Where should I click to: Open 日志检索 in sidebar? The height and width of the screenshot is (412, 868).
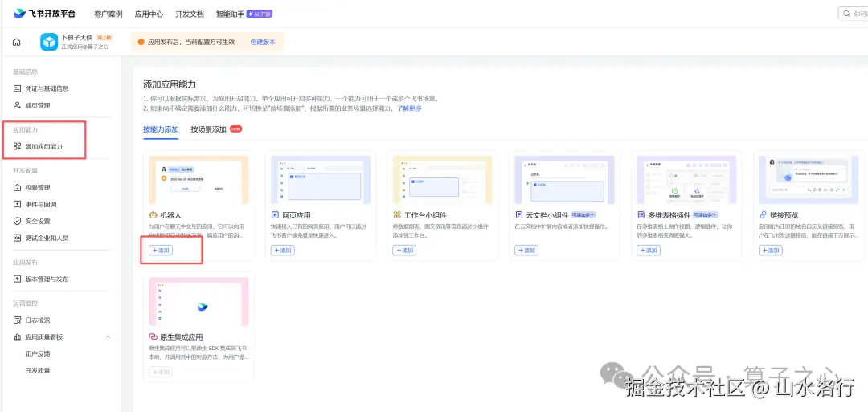(38, 320)
